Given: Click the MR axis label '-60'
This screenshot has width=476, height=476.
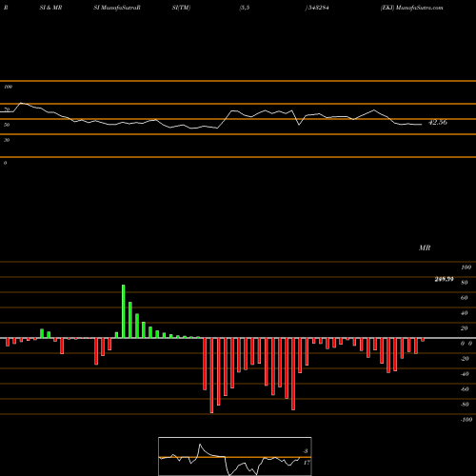Looking at the screenshot, I should click(465, 389).
